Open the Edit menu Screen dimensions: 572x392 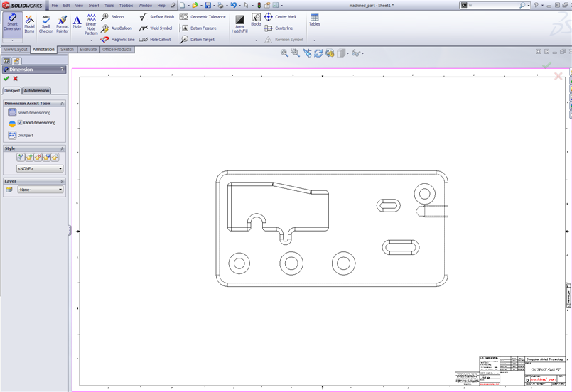pyautogui.click(x=66, y=6)
